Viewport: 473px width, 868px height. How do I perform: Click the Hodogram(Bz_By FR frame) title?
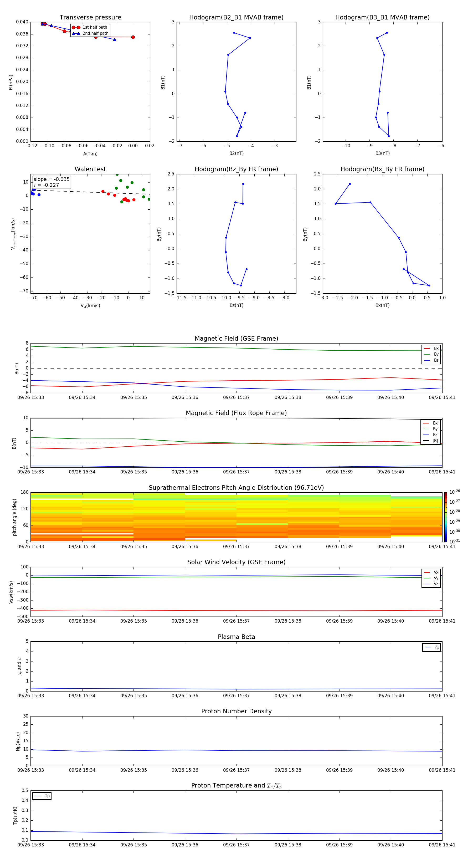pyautogui.click(x=236, y=169)
